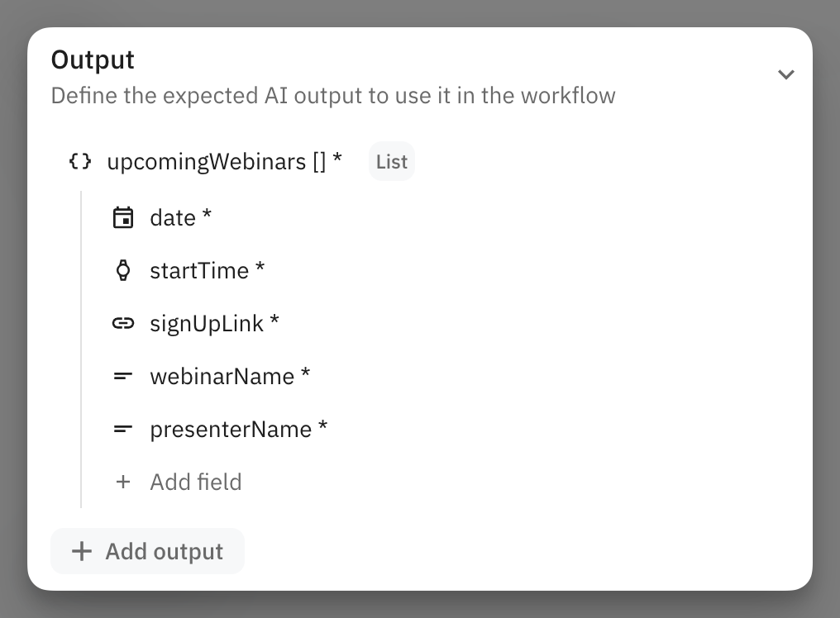Click the clock icon next to startTime

[123, 270]
